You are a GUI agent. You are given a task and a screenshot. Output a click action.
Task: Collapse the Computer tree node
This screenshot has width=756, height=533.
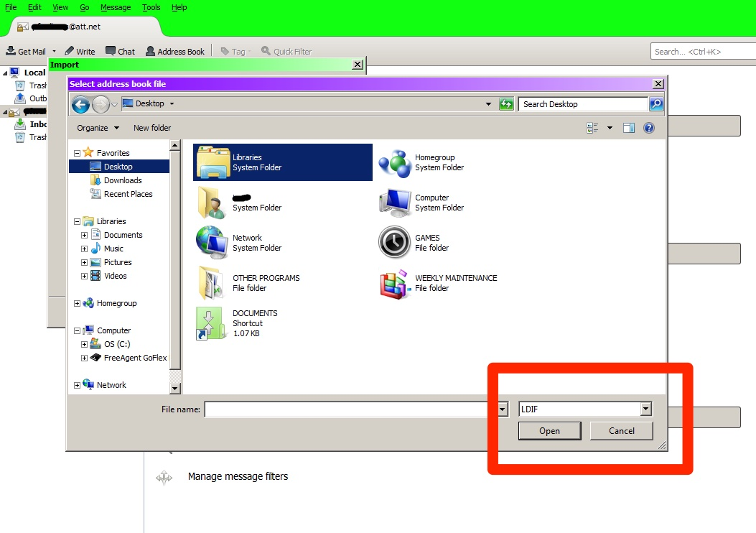coord(77,331)
